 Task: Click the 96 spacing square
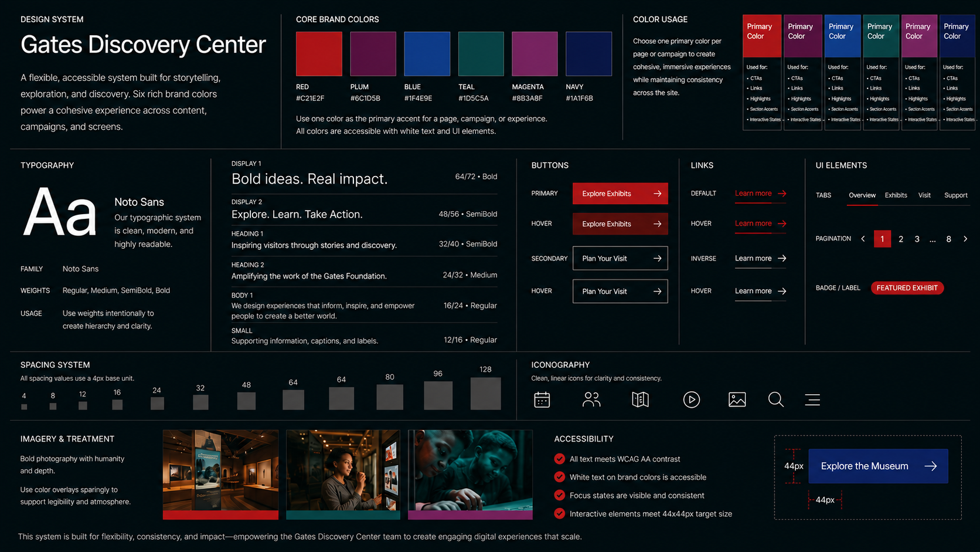coord(438,395)
